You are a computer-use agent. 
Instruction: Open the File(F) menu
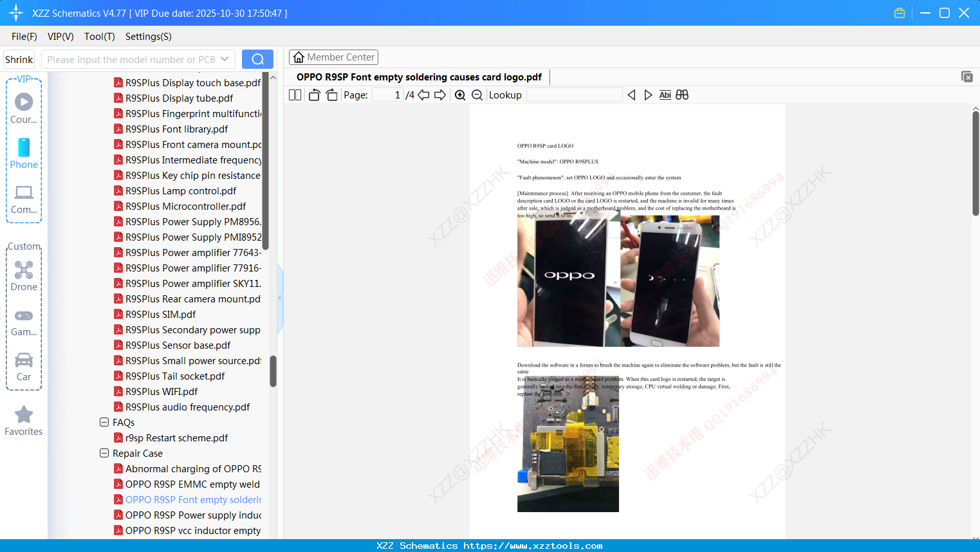click(x=24, y=36)
